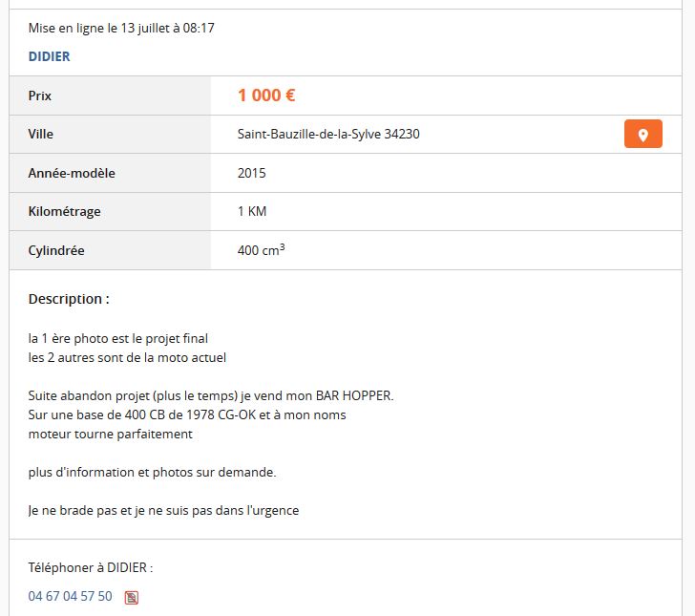Click the Description heading

[x=69, y=299]
